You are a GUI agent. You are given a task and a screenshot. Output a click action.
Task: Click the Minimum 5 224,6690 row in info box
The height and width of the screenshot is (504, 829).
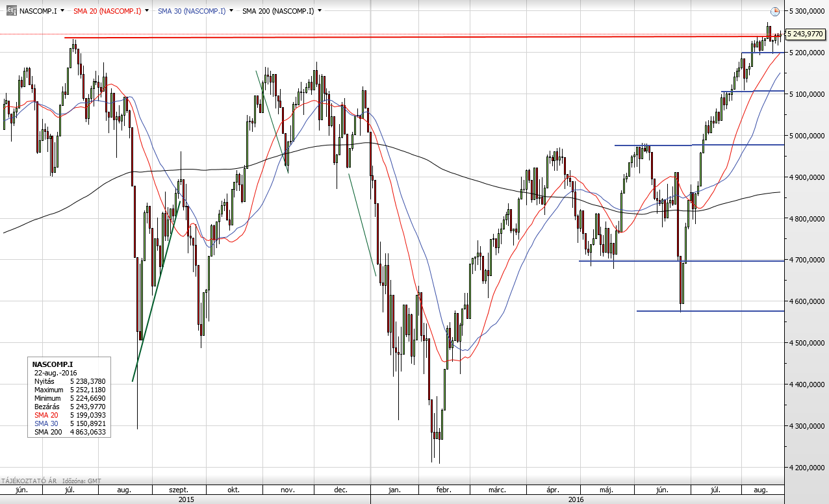pos(70,398)
